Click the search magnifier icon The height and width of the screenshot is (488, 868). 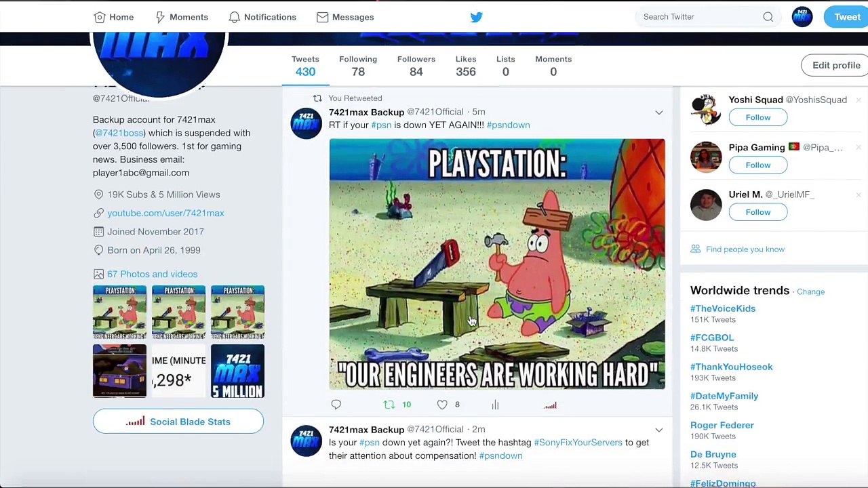coord(768,17)
